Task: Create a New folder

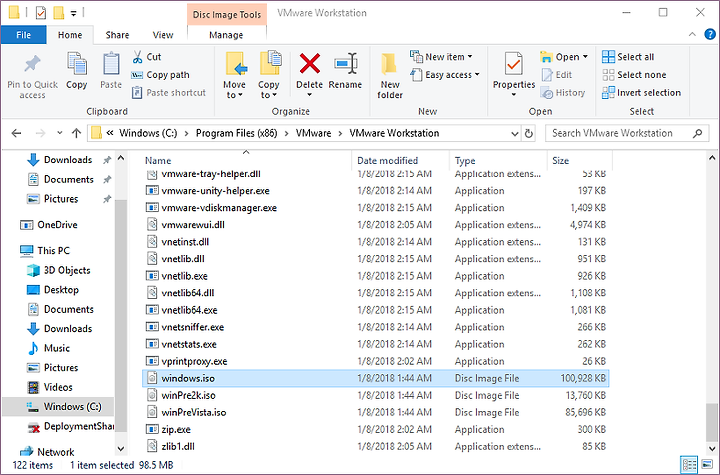Action: point(390,75)
